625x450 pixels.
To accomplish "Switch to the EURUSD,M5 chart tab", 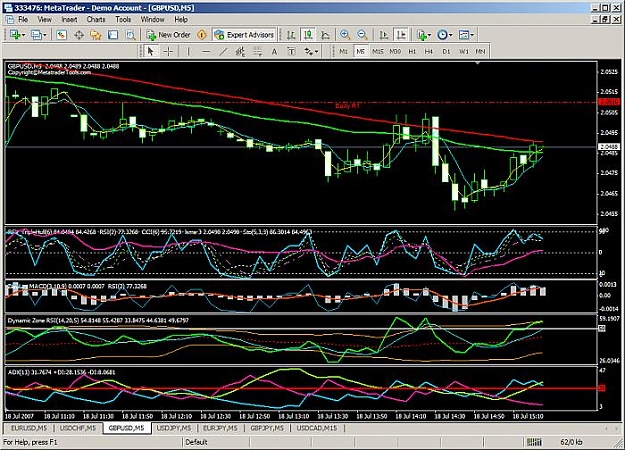I will pyautogui.click(x=29, y=428).
